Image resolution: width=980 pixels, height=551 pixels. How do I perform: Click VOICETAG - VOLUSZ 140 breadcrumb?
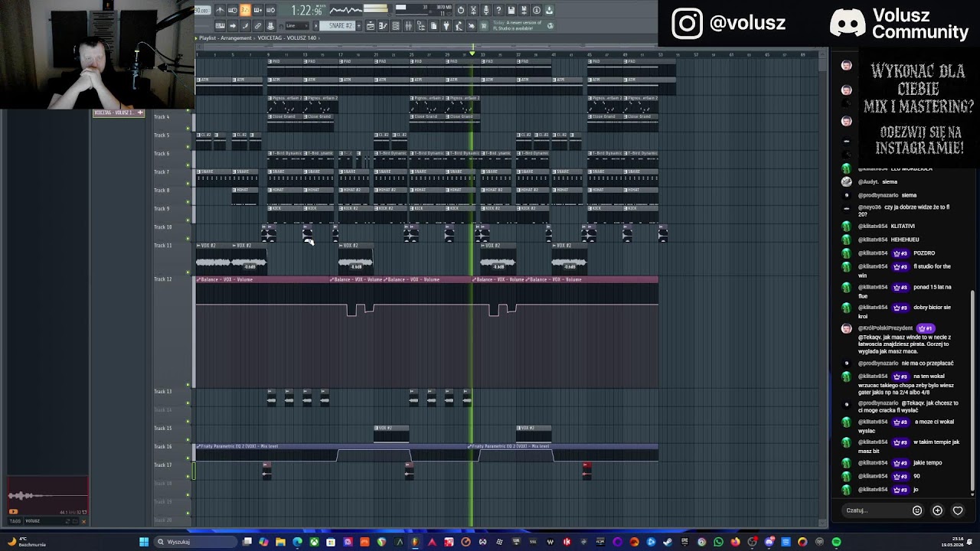point(287,37)
